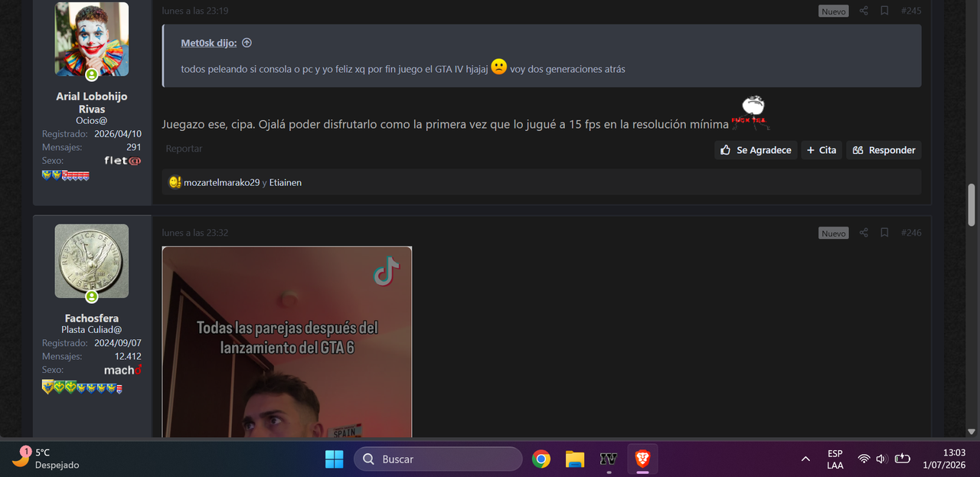
Task: Open the Windows Start menu
Action: 335,459
